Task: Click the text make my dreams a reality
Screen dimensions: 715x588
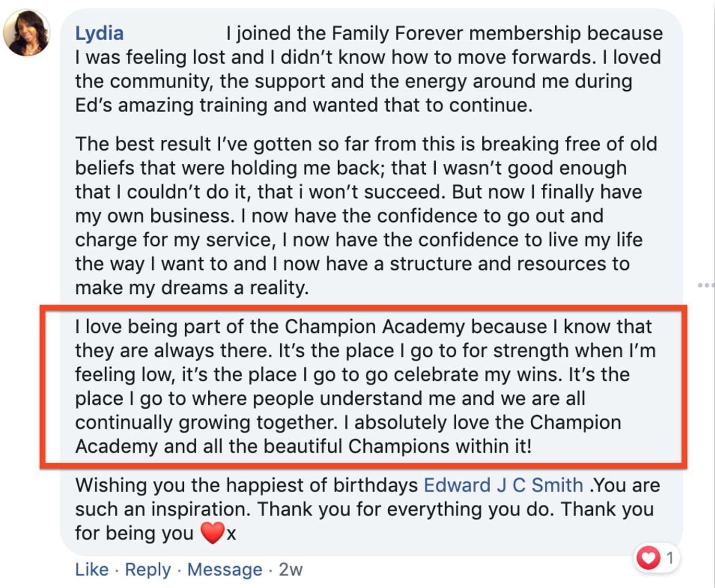Action: [192, 287]
